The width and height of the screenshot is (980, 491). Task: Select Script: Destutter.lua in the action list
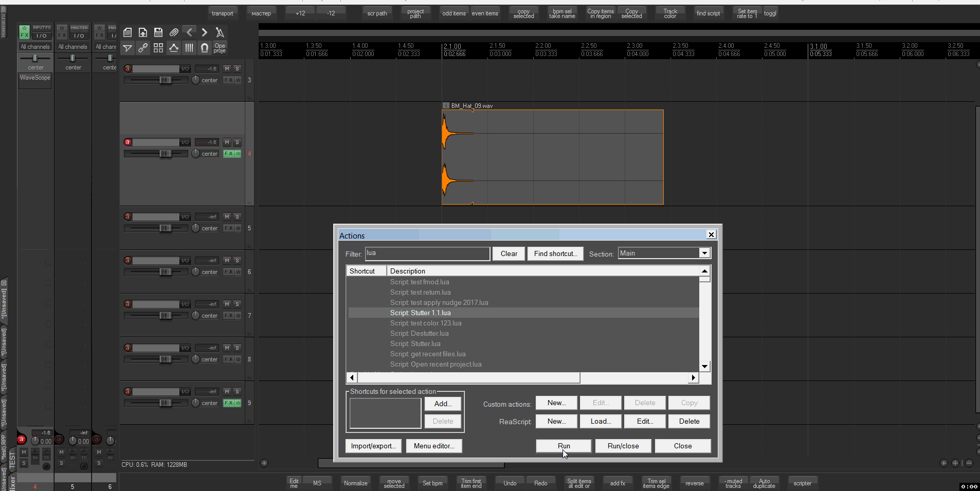coord(419,333)
